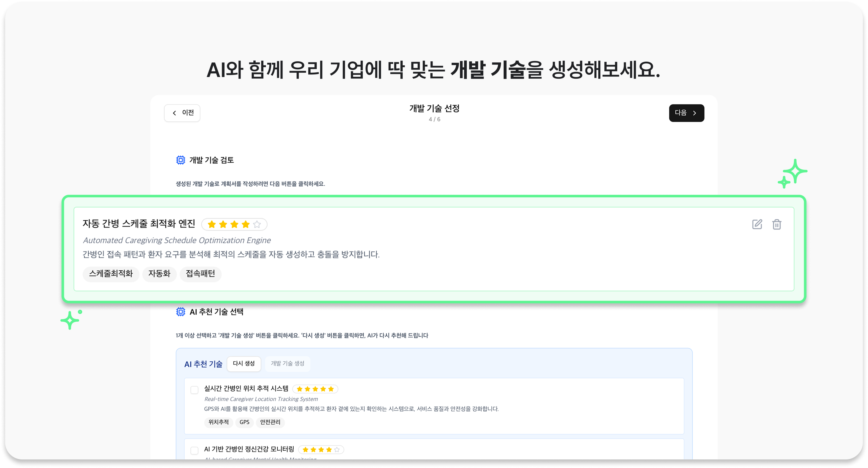Click the GPS tag chip
Screen dimensions: 868x468
point(244,422)
